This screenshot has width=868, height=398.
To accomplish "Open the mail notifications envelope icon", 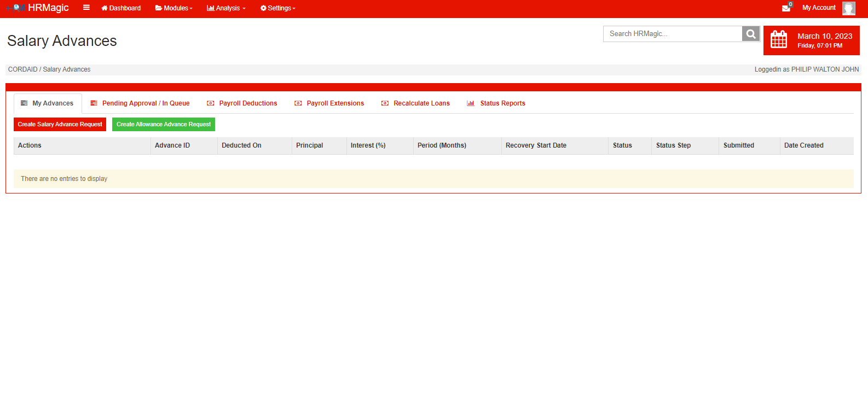I will pyautogui.click(x=786, y=8).
